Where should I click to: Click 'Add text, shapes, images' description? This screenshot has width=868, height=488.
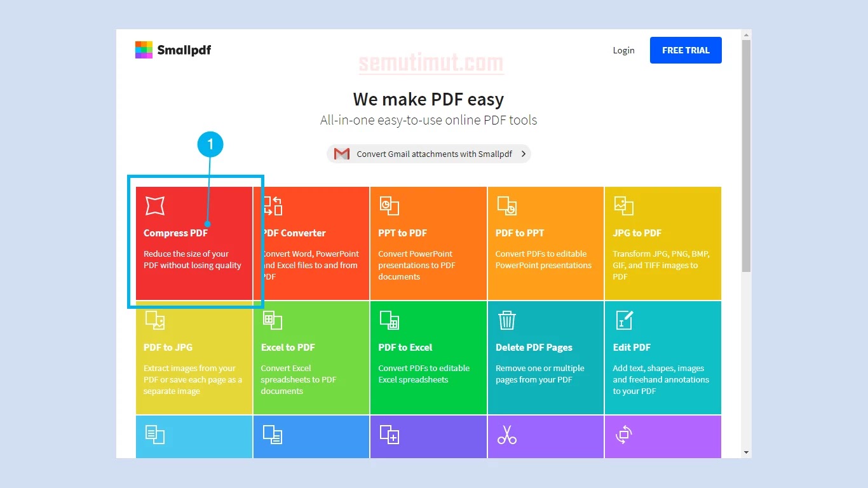[661, 380]
